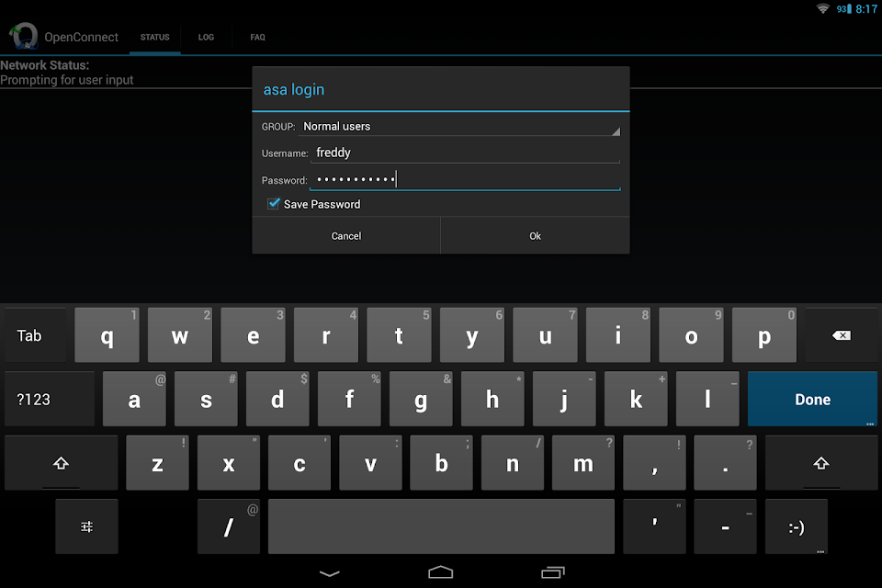Dismiss the asa login dialog with Cancel
The height and width of the screenshot is (588, 882).
tap(346, 236)
